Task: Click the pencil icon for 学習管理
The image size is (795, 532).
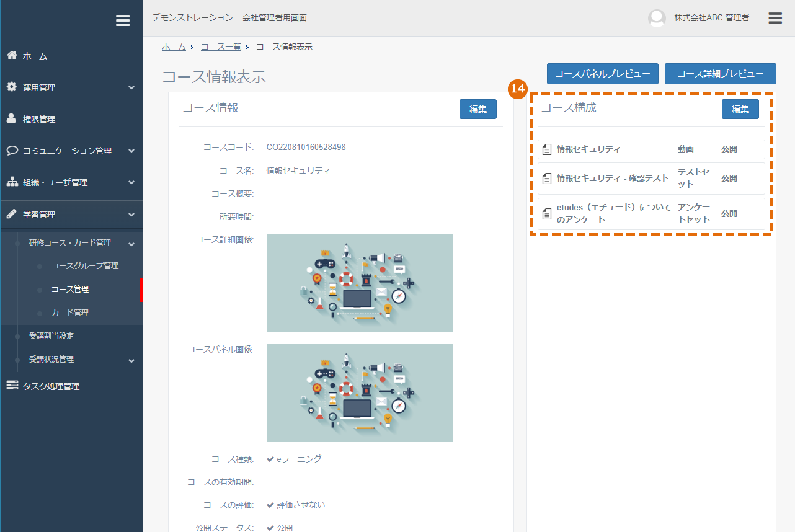Action: [x=12, y=214]
